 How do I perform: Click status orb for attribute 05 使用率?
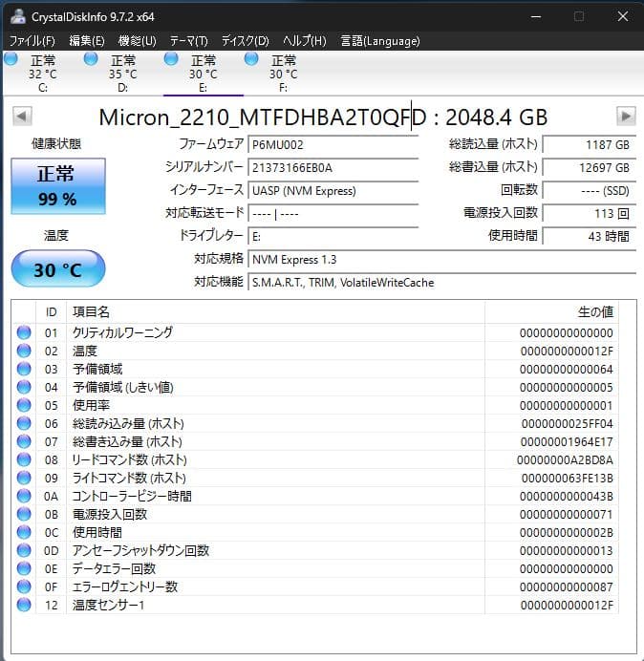click(x=24, y=405)
